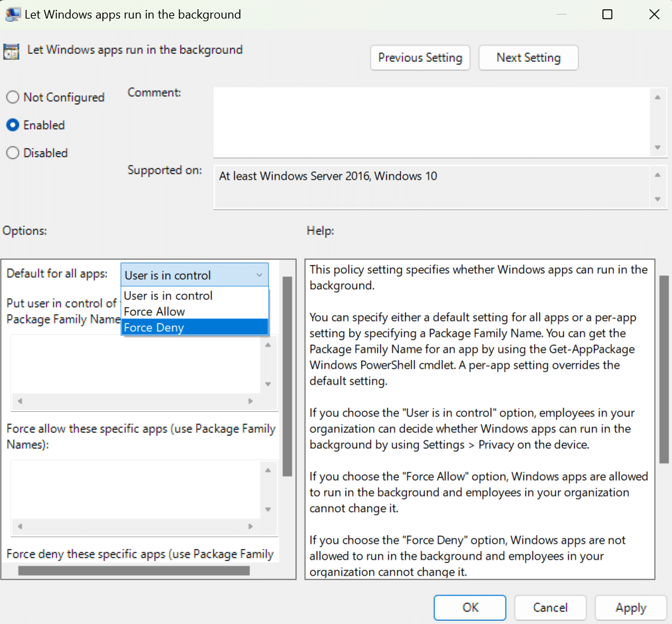Go to the Next Setting
672x624 pixels.
coord(528,58)
